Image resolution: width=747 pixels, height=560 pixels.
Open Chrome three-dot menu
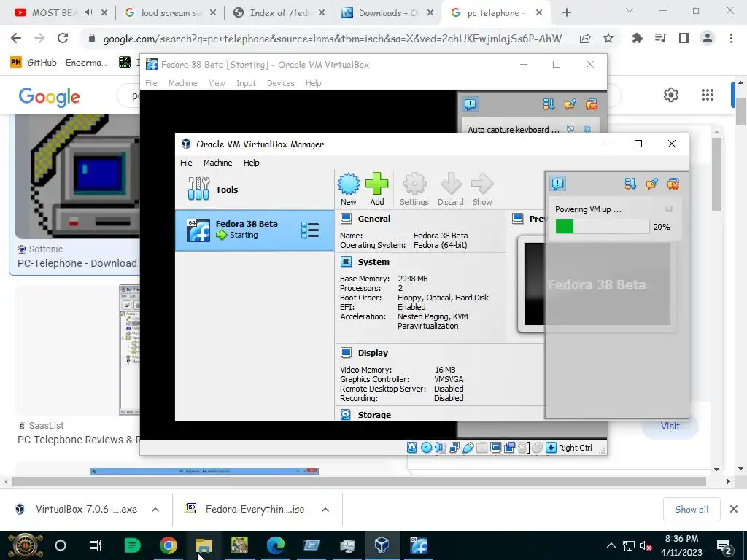(731, 38)
